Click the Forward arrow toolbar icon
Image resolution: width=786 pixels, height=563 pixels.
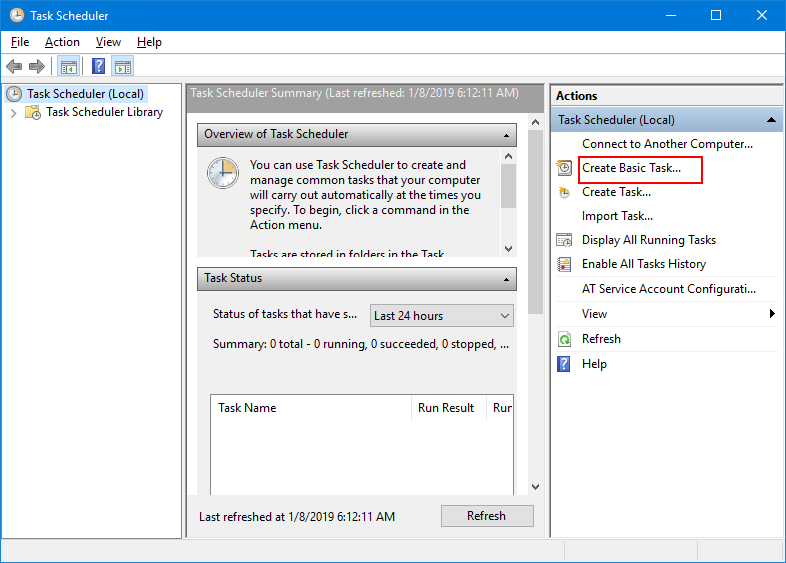pos(37,66)
